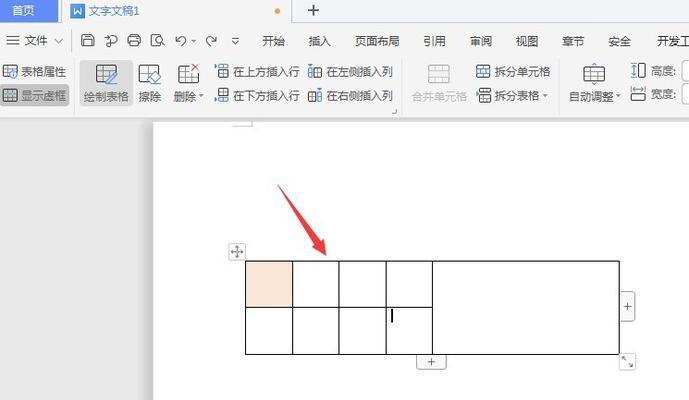Click 拆分单元格 split cells

513,71
